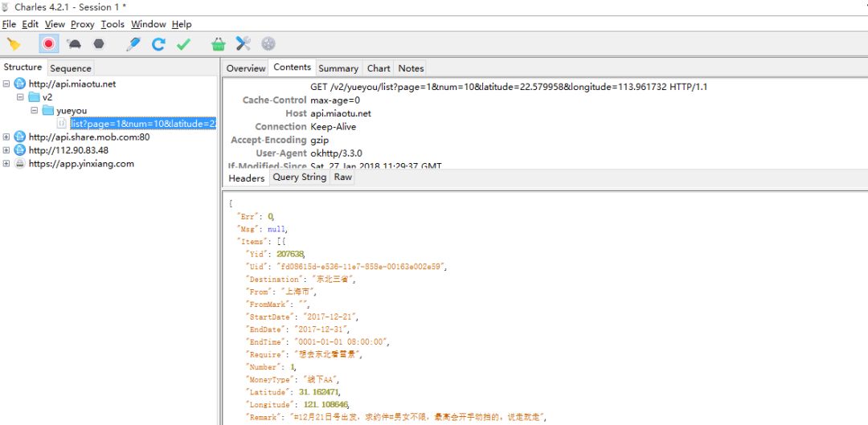Screen dimensions: 868x425
Task: Repeat the request with the refresh icon
Action: click(x=159, y=44)
